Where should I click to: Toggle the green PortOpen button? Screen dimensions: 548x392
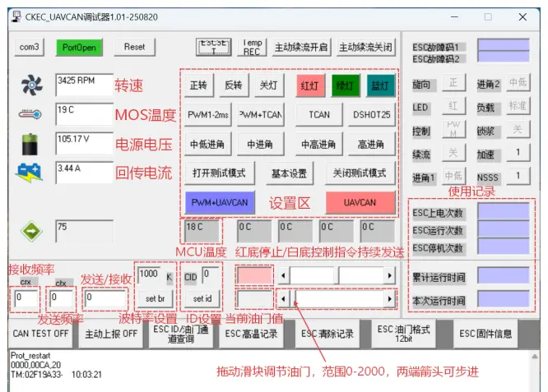coord(76,48)
